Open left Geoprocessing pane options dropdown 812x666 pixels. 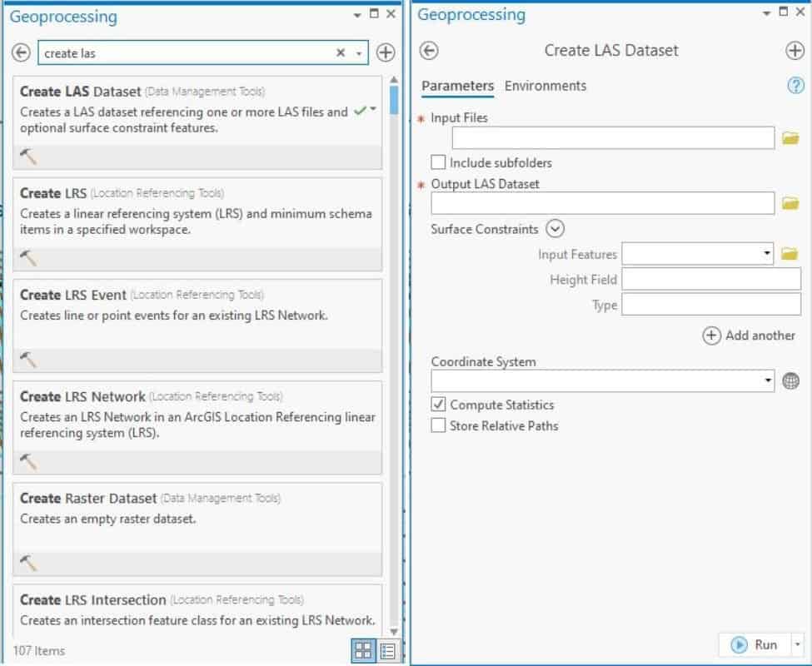(x=357, y=15)
